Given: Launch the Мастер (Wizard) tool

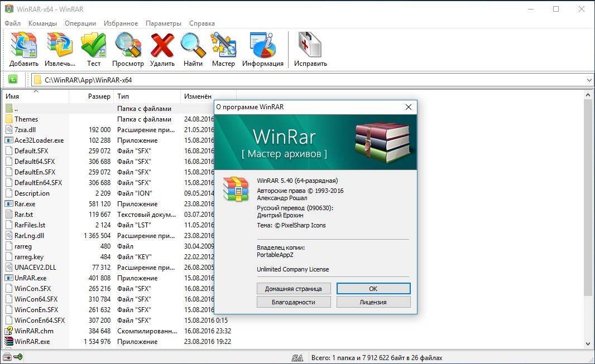Looking at the screenshot, I should [x=223, y=45].
